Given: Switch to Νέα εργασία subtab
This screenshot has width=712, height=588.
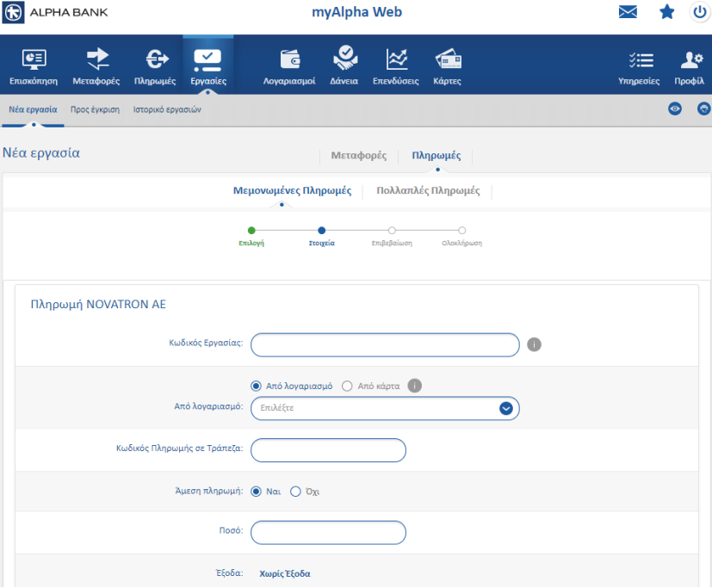Looking at the screenshot, I should point(33,109).
